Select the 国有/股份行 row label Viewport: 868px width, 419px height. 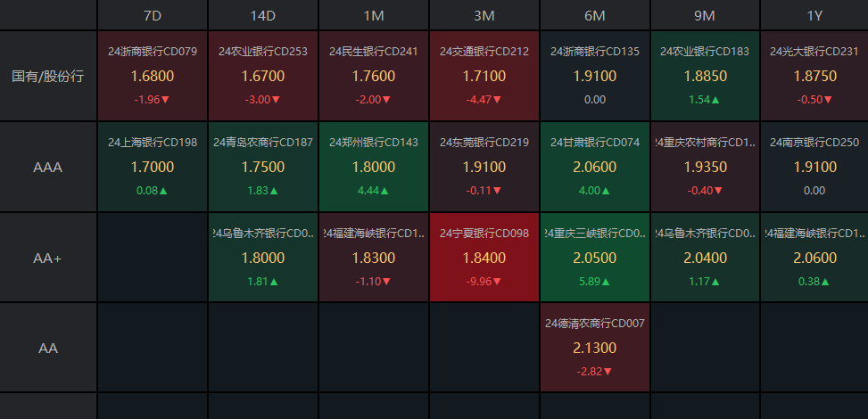[48, 76]
